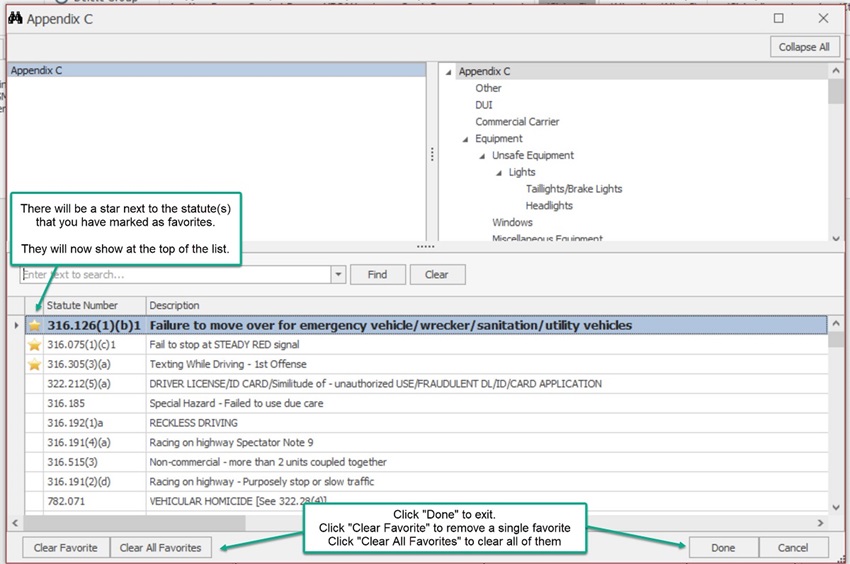Click the star icon beside statute 316.126(1)(b)1
850x564 pixels.
[x=35, y=325]
